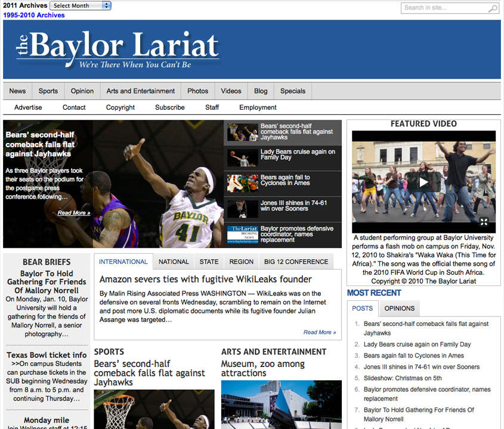Click the Sports story basketball photo
Screen dimensions: 504x429
(154, 409)
